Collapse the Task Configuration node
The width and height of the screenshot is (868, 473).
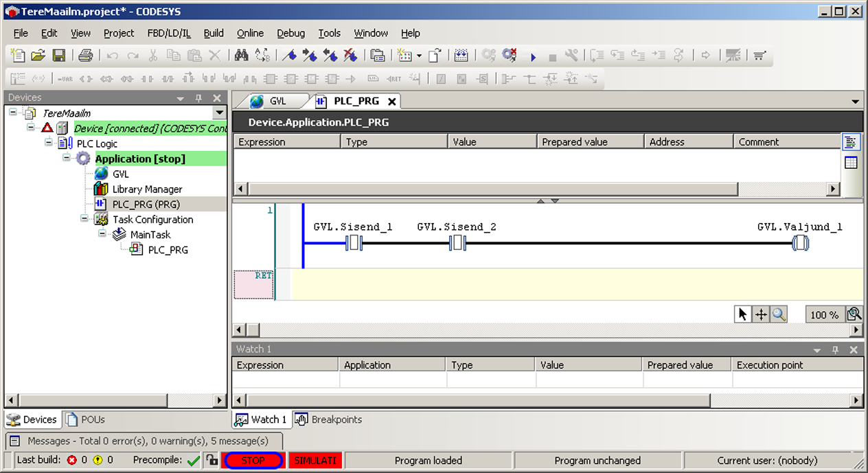tap(84, 219)
